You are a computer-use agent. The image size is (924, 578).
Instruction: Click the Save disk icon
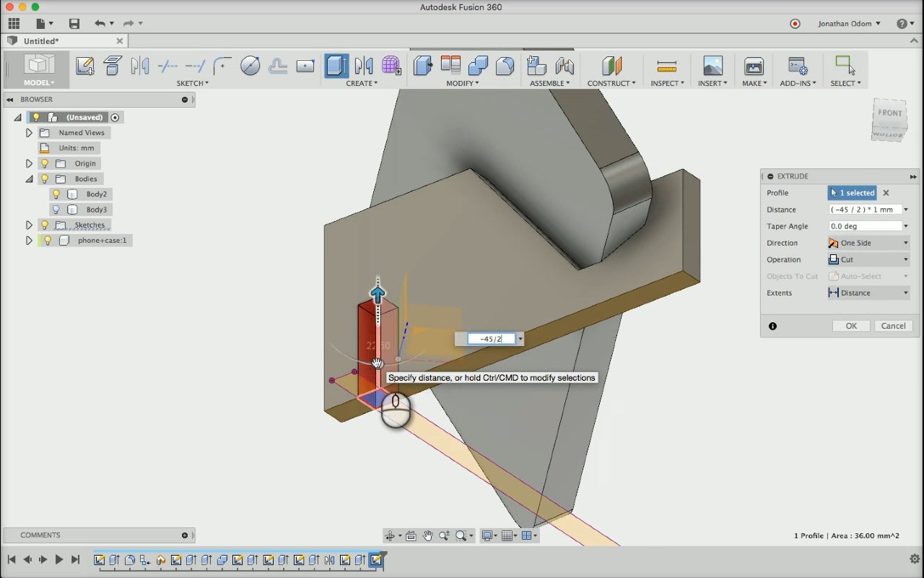[x=74, y=24]
